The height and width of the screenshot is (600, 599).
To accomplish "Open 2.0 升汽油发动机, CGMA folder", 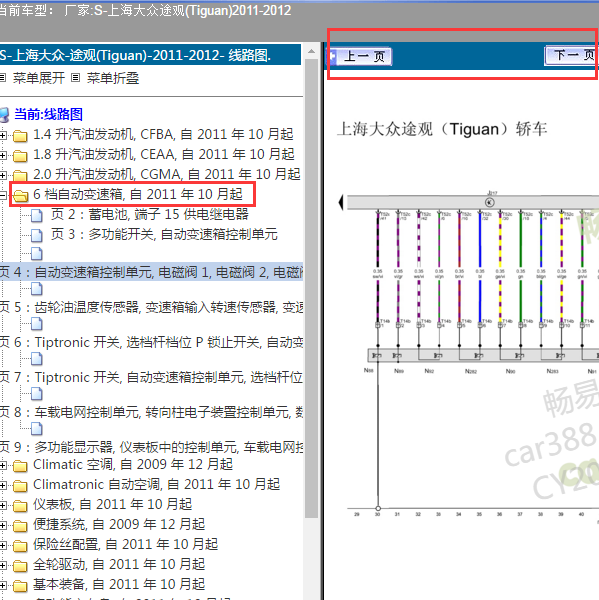I will (166, 174).
